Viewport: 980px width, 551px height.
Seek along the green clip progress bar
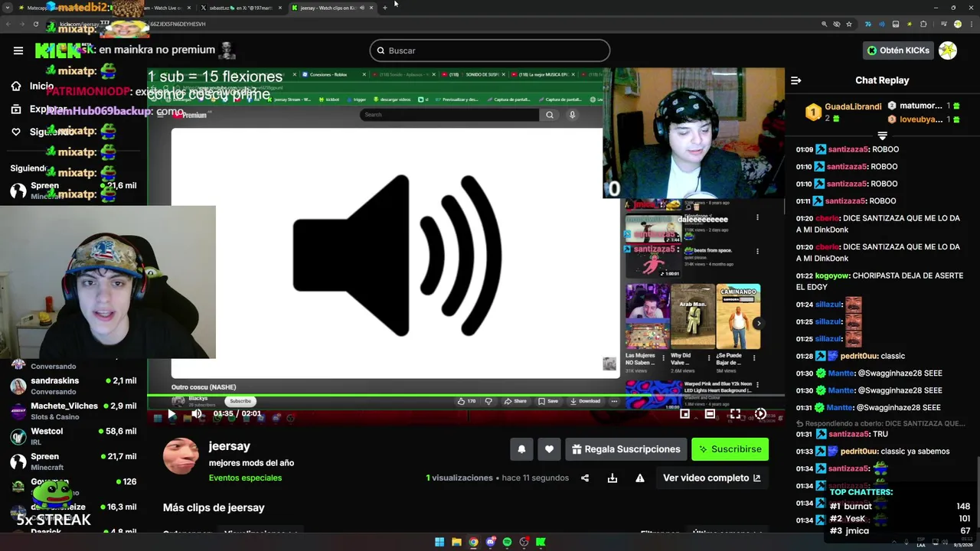465,396
